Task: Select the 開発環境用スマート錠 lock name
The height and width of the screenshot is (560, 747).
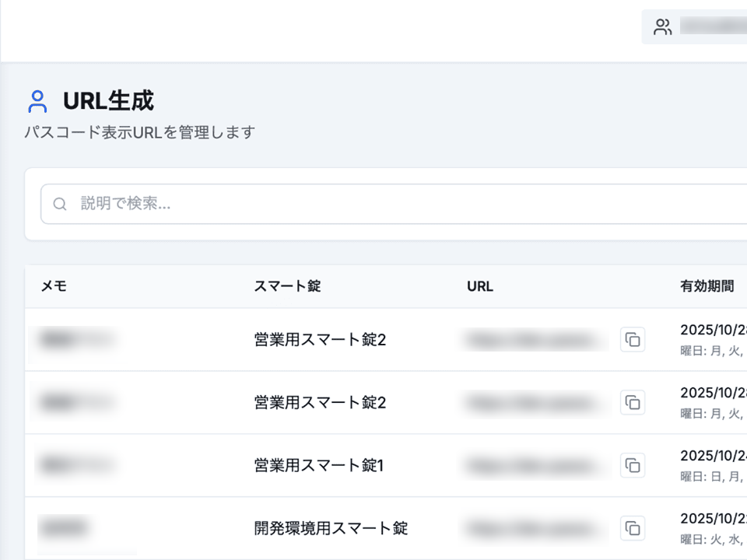Action: 331,528
